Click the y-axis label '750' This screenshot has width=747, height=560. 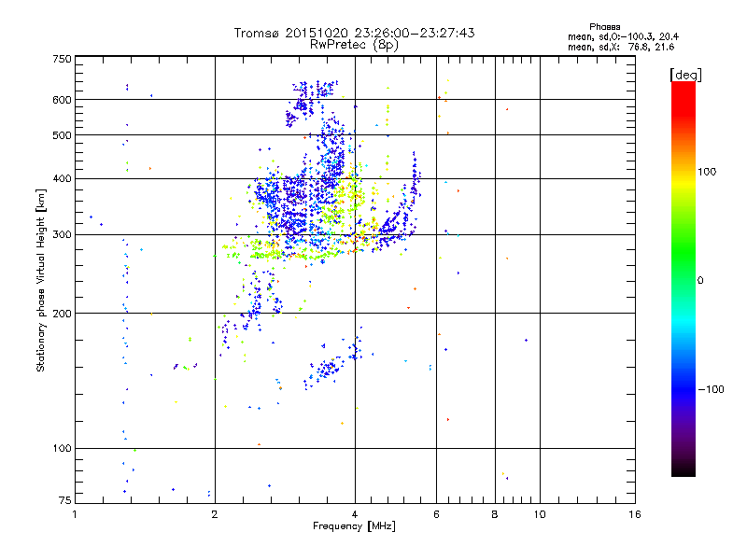[x=63, y=59]
